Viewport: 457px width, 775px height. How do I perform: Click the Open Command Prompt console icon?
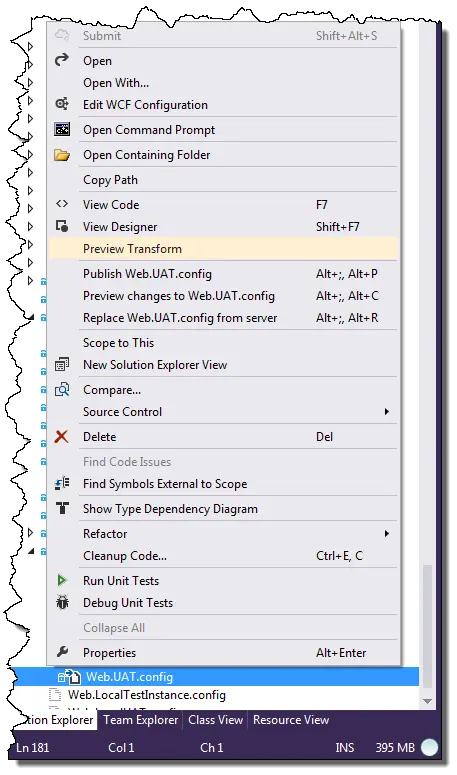click(62, 129)
